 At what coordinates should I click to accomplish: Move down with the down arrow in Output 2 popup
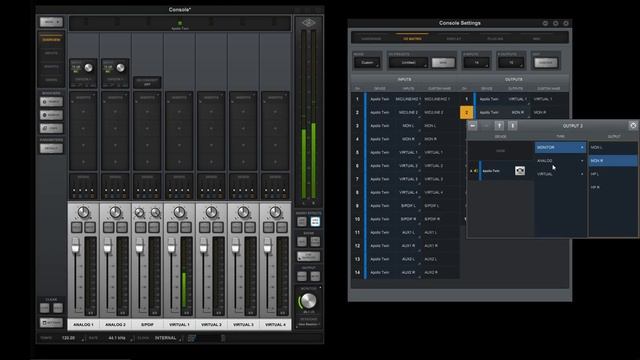pyautogui.click(x=513, y=126)
